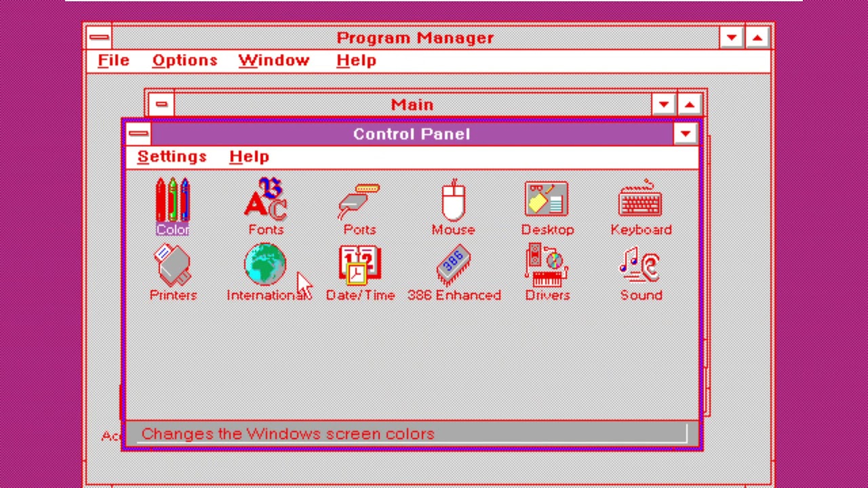Open the Date/Time icon
Viewport: 868px width, 488px height.
point(360,273)
